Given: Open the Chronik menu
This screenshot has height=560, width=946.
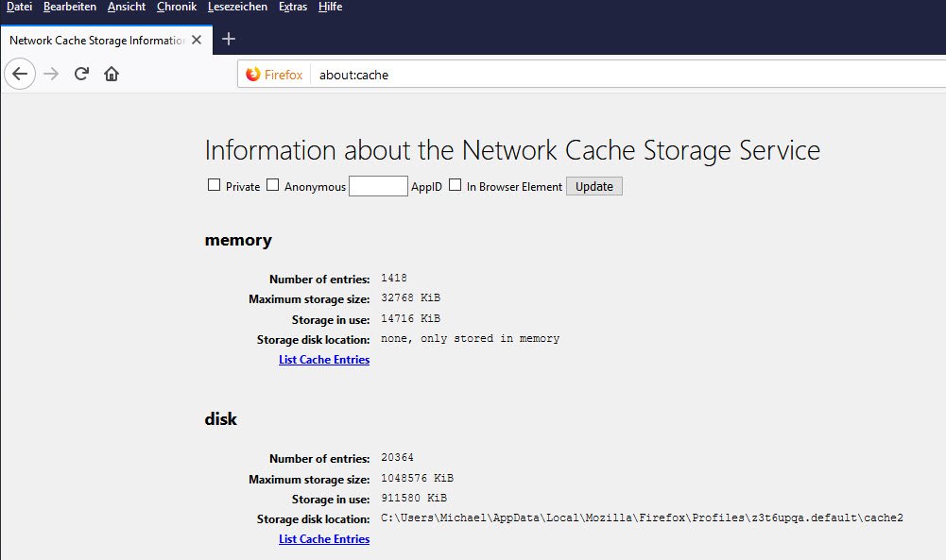Looking at the screenshot, I should 177,8.
